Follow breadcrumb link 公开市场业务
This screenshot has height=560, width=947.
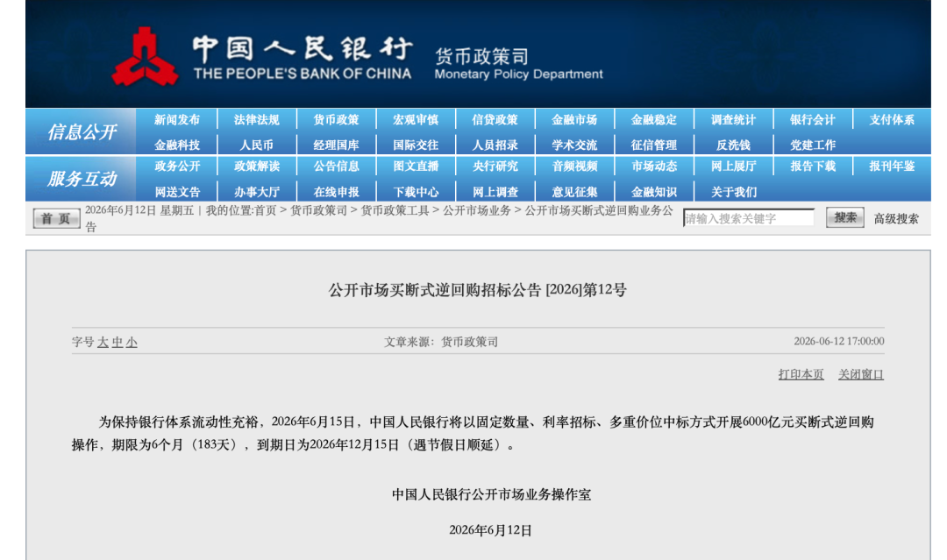point(476,210)
